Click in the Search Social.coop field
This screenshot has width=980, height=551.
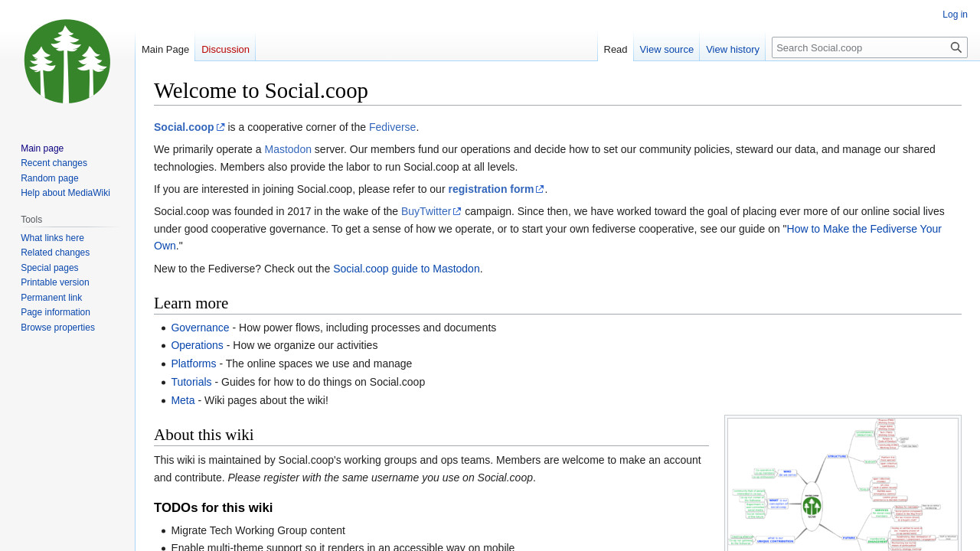859,47
